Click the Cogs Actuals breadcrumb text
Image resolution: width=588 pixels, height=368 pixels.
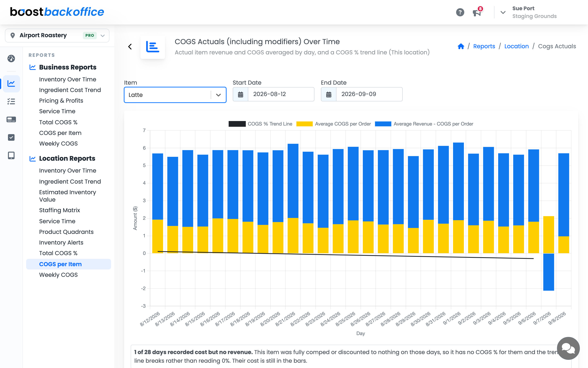point(557,46)
